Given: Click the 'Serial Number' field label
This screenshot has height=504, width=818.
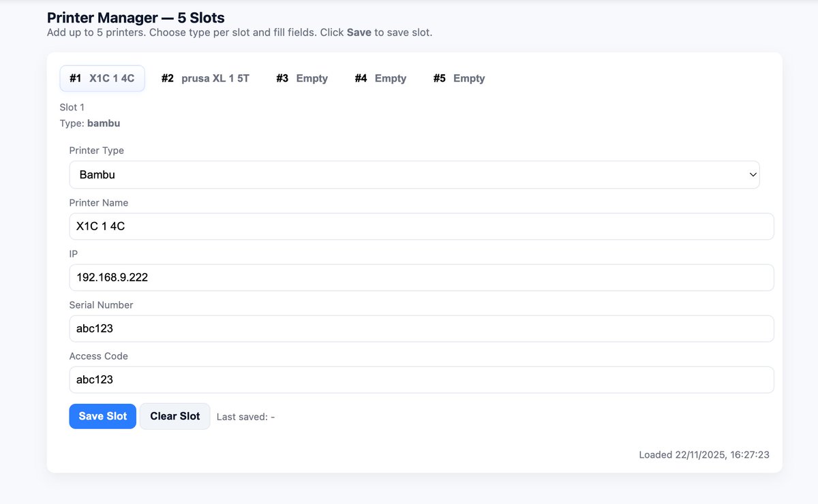Looking at the screenshot, I should [x=101, y=305].
